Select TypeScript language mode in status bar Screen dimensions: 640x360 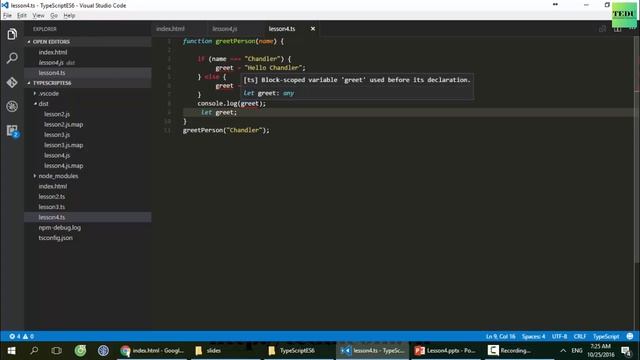[x=606, y=336]
